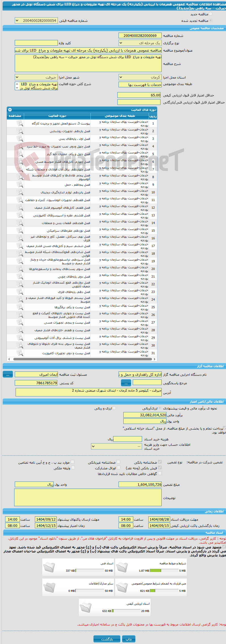Open view icon for activity row 2
This screenshot has height=644, width=226.
[x=20, y=131]
